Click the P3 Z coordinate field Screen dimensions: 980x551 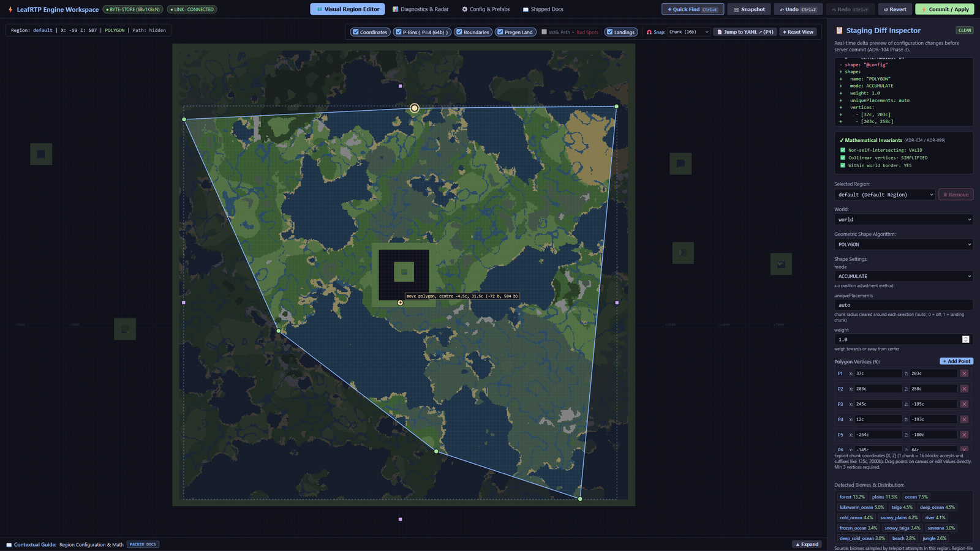coord(933,404)
